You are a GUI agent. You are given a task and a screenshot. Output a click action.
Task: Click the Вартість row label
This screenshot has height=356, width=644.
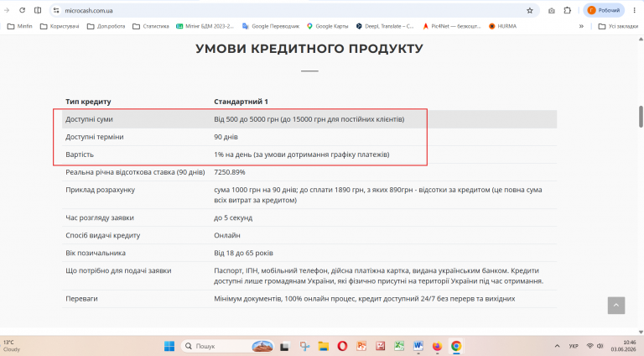pyautogui.click(x=80, y=154)
